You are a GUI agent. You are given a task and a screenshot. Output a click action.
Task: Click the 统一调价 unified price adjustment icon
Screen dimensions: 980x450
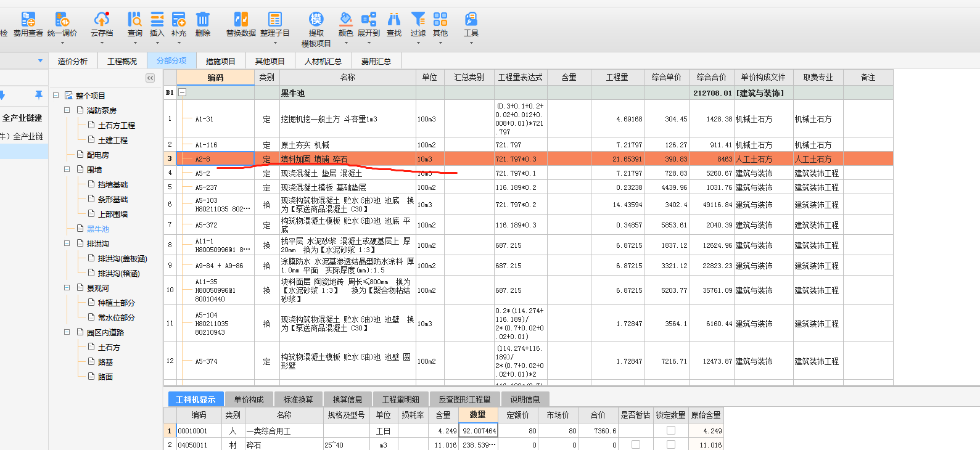(62, 20)
